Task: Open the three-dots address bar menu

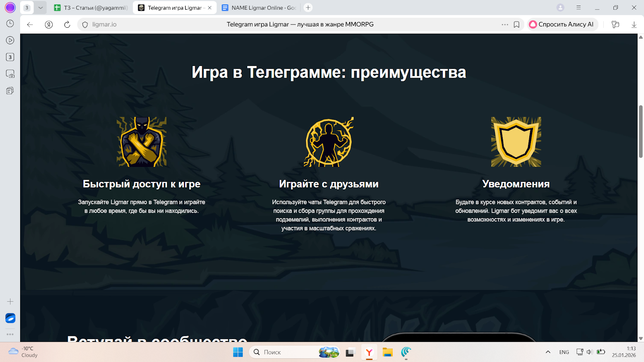Action: click(505, 25)
